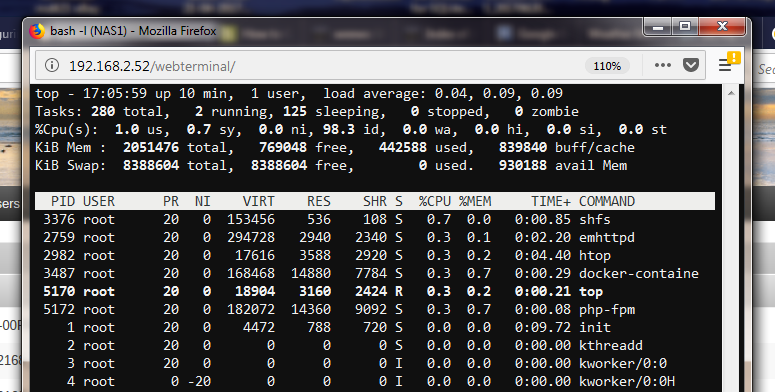
Task: Select the init process row
Action: pyautogui.click(x=375, y=327)
